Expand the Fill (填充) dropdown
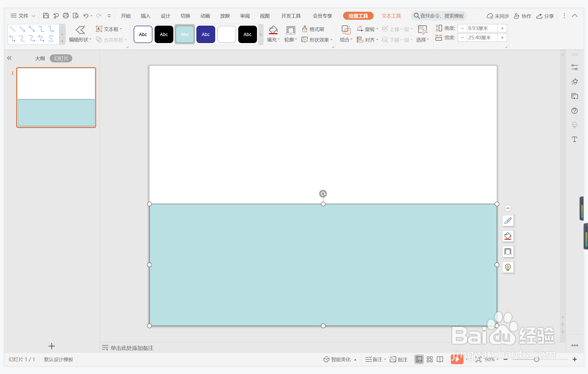Image resolution: width=588 pixels, height=374 pixels. pyautogui.click(x=273, y=40)
